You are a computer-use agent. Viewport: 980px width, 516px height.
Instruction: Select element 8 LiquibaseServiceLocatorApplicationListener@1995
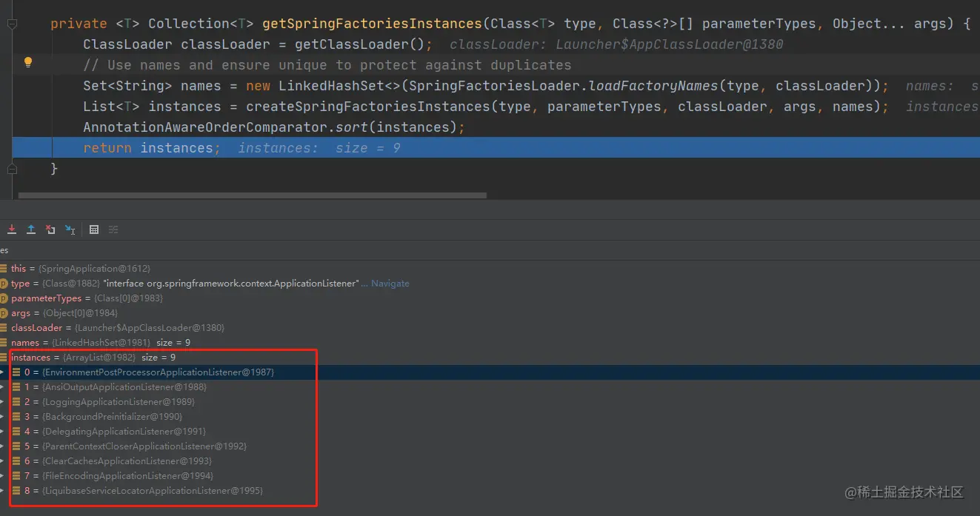[x=490, y=491]
